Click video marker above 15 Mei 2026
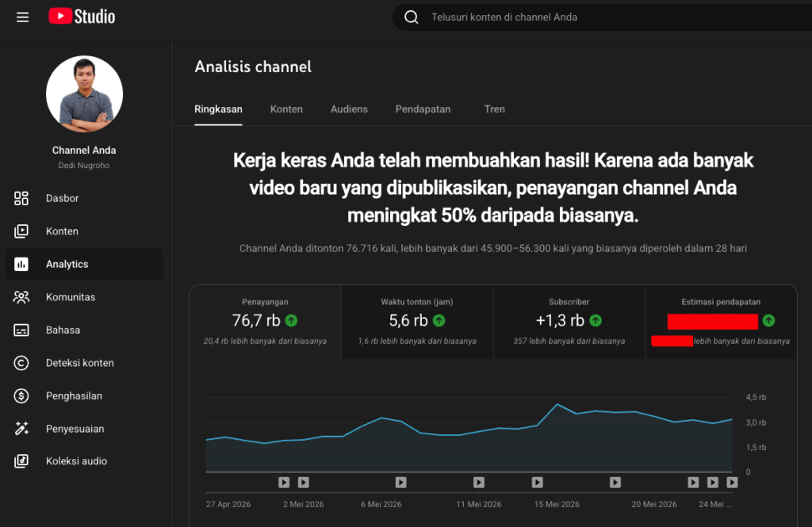The height and width of the screenshot is (527, 812). [x=538, y=483]
